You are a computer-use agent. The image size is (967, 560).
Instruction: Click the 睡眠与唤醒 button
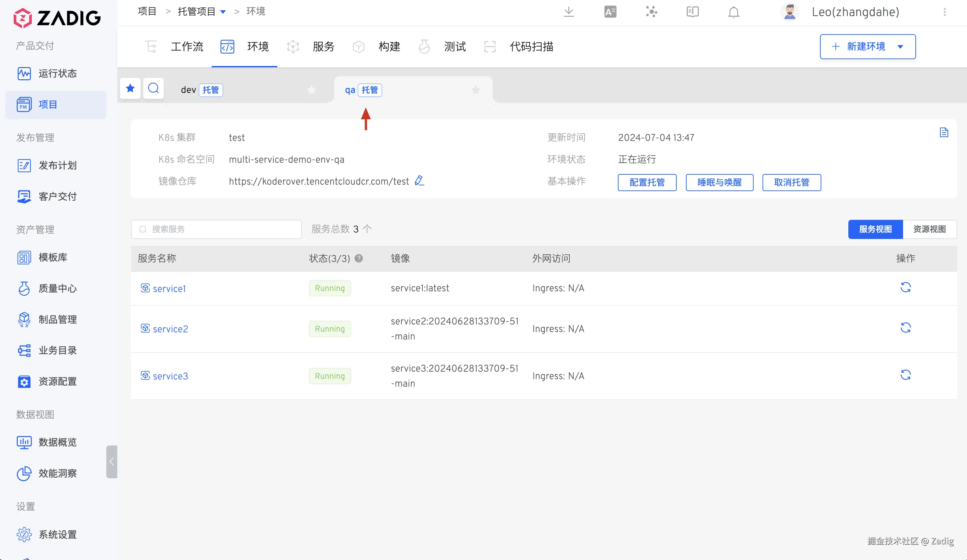[719, 183]
